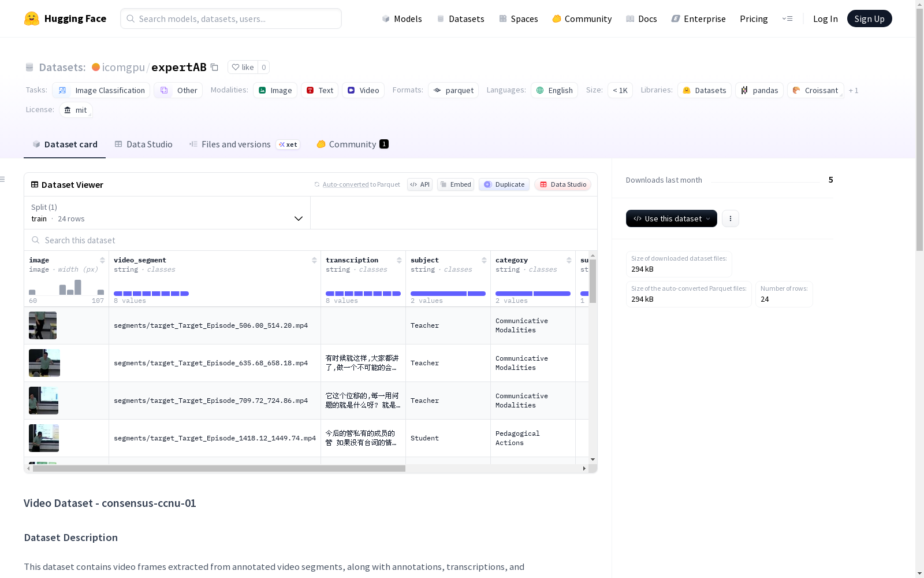This screenshot has width=924, height=578.
Task: Click the Image Classification task tag
Action: (101, 90)
